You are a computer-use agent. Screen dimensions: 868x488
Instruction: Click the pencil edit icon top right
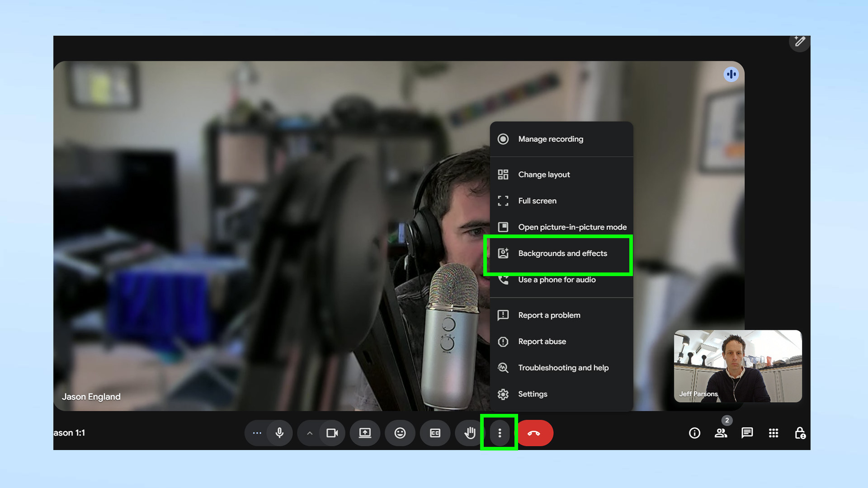tap(799, 42)
